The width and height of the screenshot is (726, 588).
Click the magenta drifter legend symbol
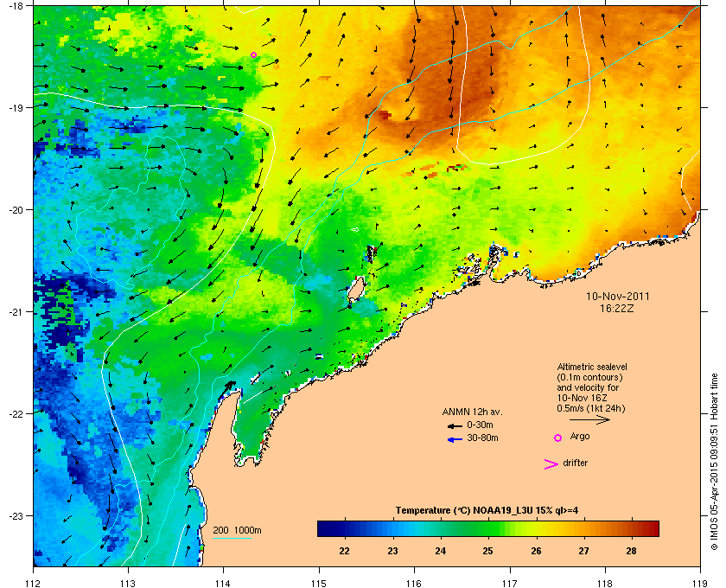pyautogui.click(x=551, y=464)
